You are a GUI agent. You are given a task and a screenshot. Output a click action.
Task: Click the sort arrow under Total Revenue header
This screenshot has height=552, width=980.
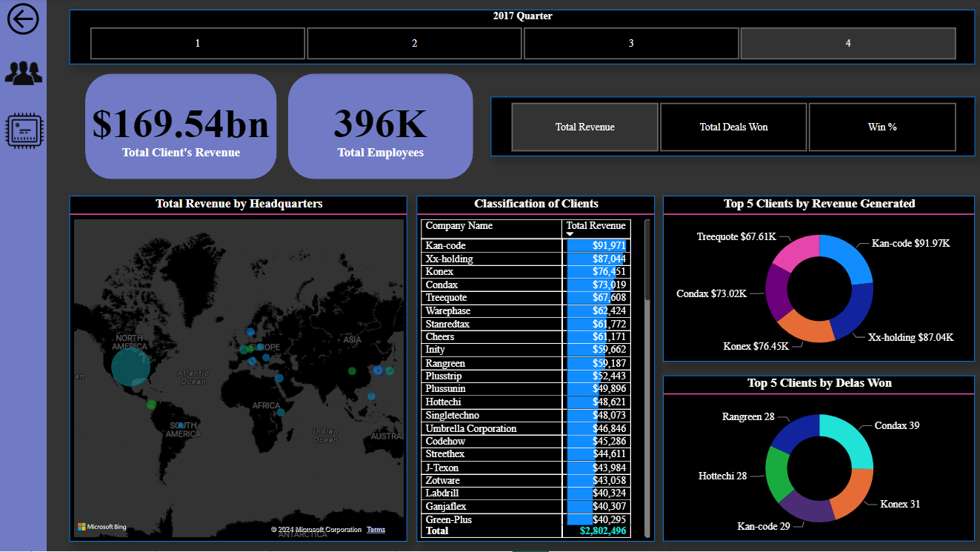click(x=570, y=234)
